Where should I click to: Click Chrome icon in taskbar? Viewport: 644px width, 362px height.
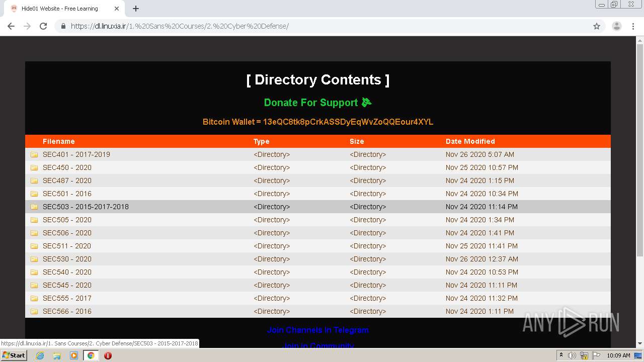[91, 355]
